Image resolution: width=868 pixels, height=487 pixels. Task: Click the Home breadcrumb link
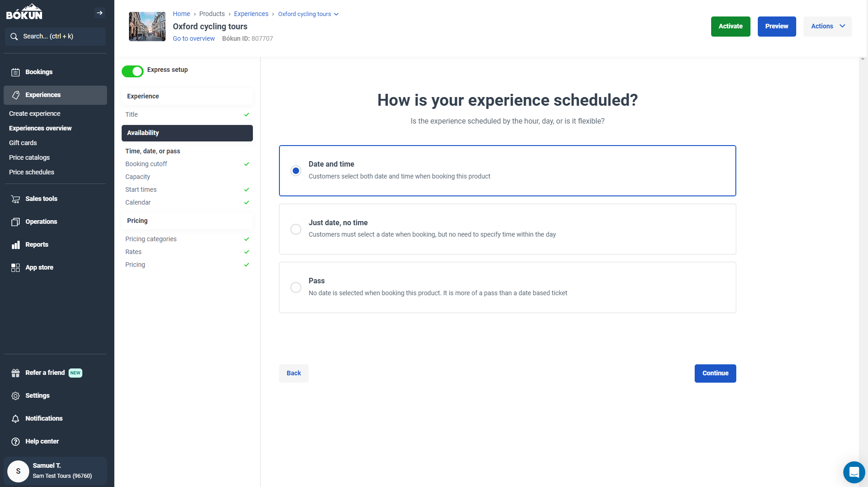(x=181, y=14)
